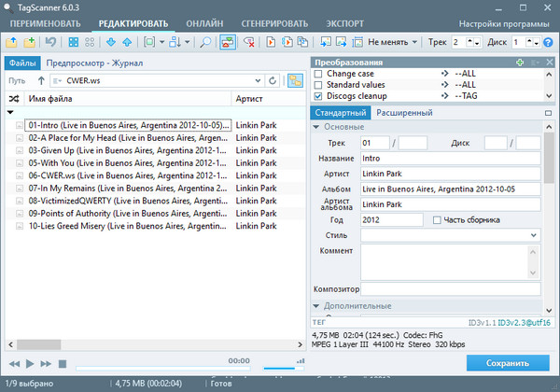Collapse the Основные section
Image resolution: width=560 pixels, height=392 pixels.
(x=316, y=127)
